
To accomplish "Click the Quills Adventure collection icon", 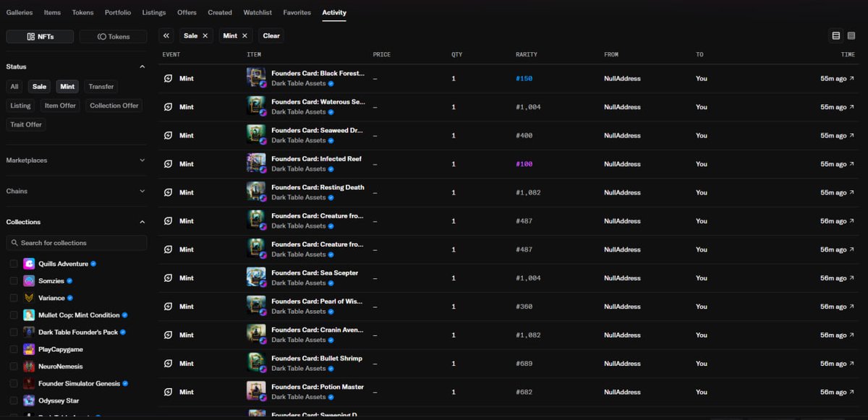I will point(29,264).
